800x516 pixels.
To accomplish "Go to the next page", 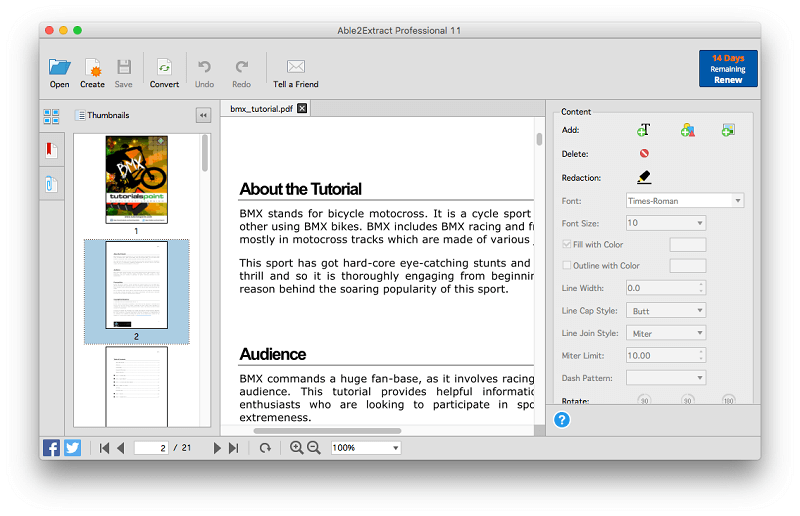I will pyautogui.click(x=217, y=448).
